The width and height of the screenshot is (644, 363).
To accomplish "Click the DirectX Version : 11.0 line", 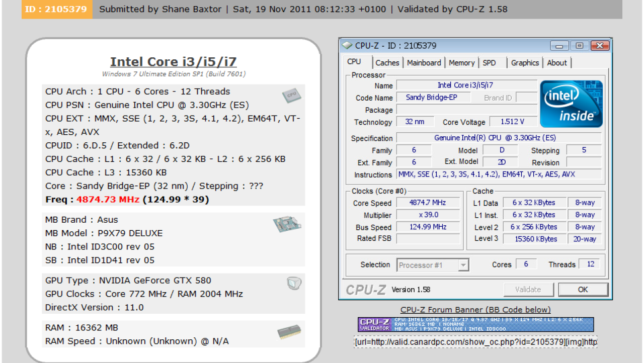I will pyautogui.click(x=95, y=307).
